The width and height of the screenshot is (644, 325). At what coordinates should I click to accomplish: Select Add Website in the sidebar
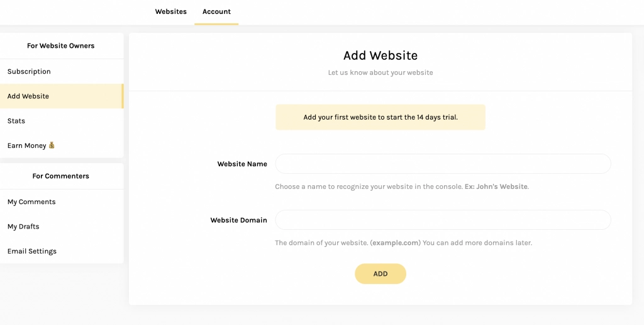pyautogui.click(x=62, y=96)
